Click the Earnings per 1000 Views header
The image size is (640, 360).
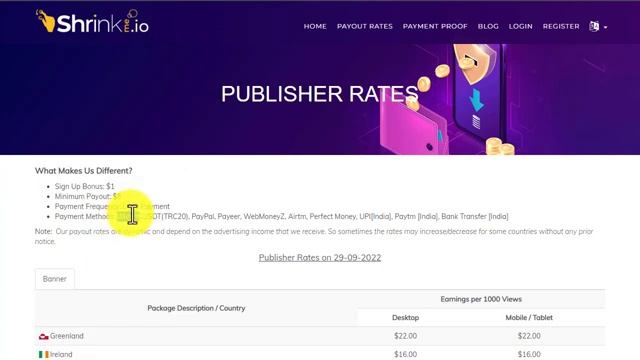pyautogui.click(x=481, y=299)
